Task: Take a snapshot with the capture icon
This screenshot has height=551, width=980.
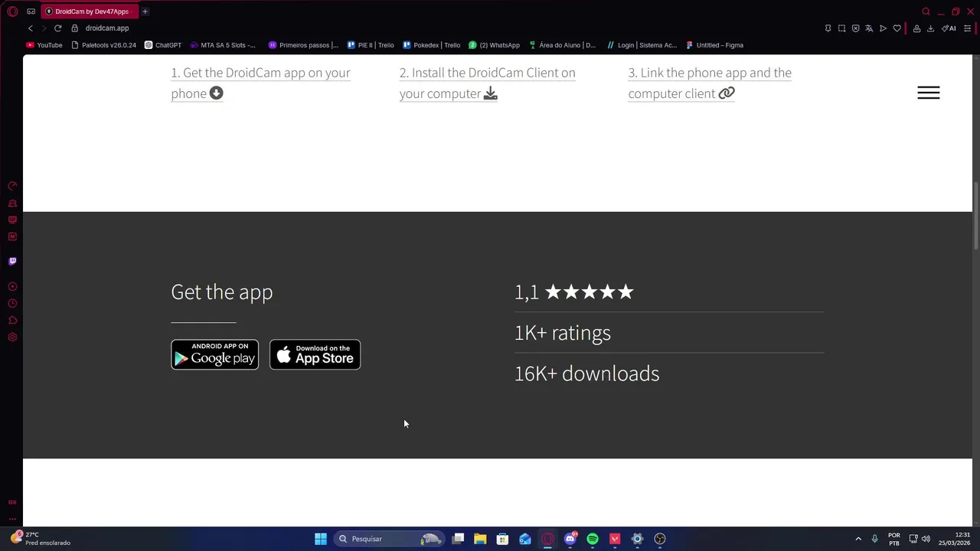Action: point(841,28)
